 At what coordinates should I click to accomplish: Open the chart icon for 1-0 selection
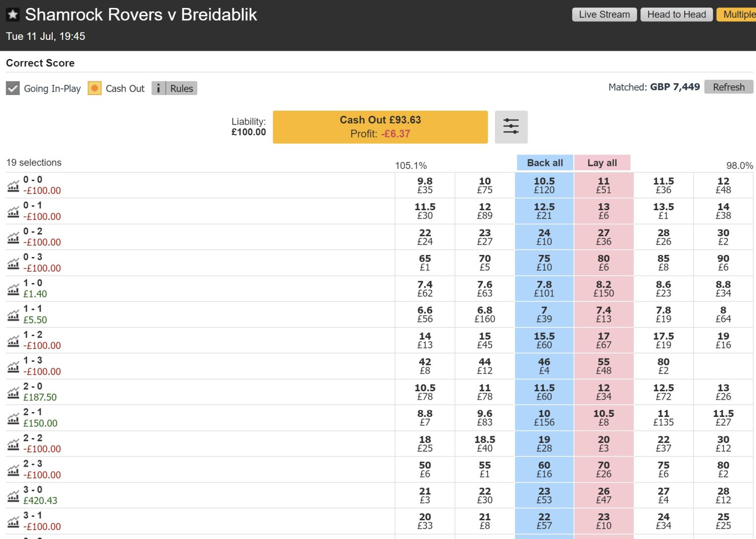(13, 289)
